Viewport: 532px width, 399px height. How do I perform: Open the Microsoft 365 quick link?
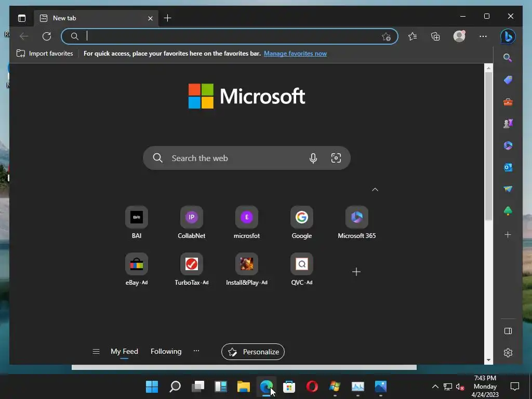tap(356, 222)
